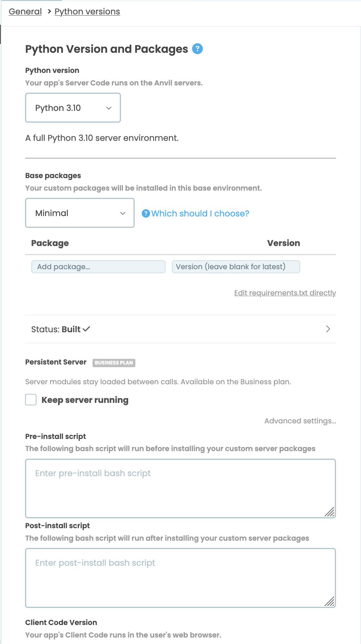Screen dimensions: 361x644
Task: Click the Keep server running label
Action: click(85, 400)
